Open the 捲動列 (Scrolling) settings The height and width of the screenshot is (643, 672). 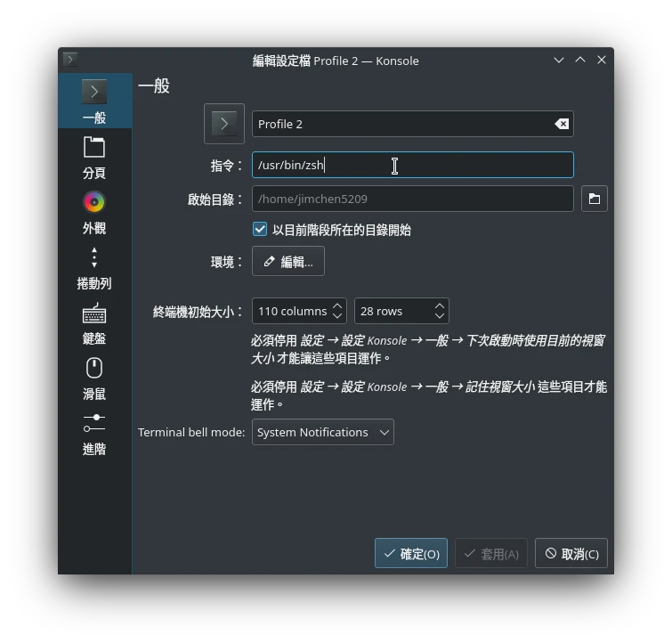[94, 268]
